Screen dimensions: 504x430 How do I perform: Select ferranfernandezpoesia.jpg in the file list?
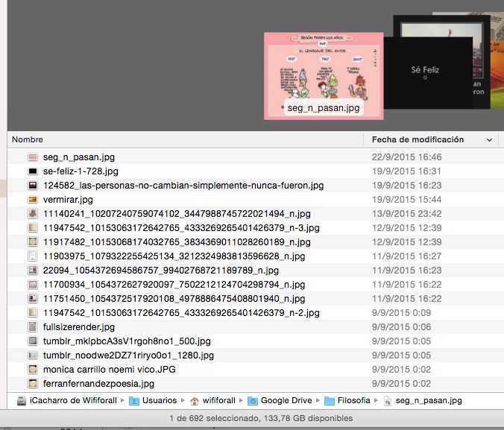click(98, 383)
